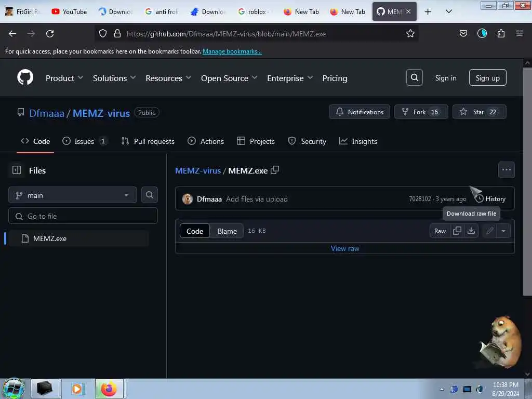The image size is (532, 399).
Task: Click the Manage bookmarks link
Action: coord(232,51)
